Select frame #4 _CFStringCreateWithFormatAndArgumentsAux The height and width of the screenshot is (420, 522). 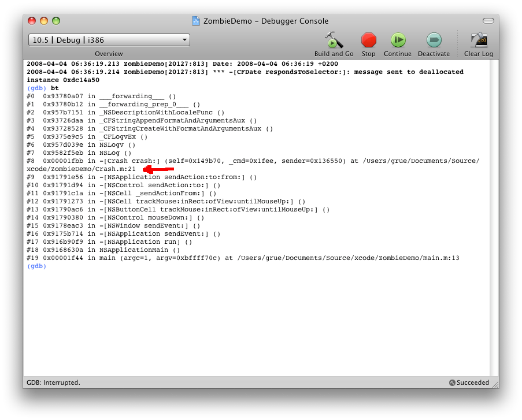point(150,128)
